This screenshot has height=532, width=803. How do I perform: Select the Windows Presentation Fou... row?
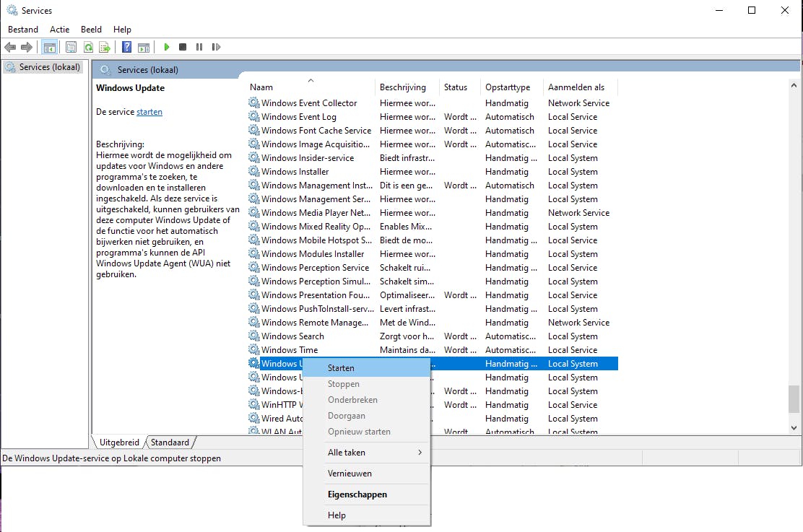click(433, 295)
